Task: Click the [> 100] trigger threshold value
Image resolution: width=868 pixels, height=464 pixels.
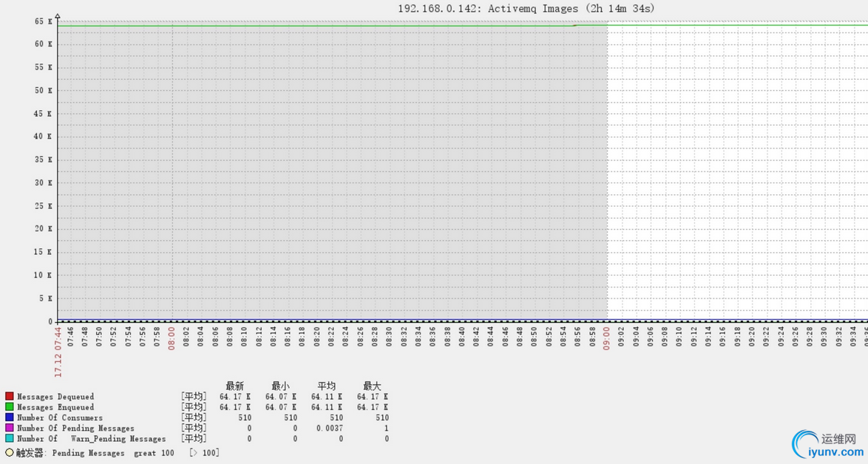Action: point(204,453)
